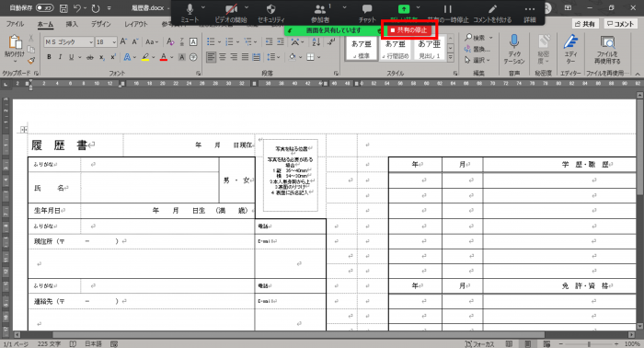The width and height of the screenshot is (644, 348).
Task: Click 共有の停止 to stop sharing
Action: 409,30
